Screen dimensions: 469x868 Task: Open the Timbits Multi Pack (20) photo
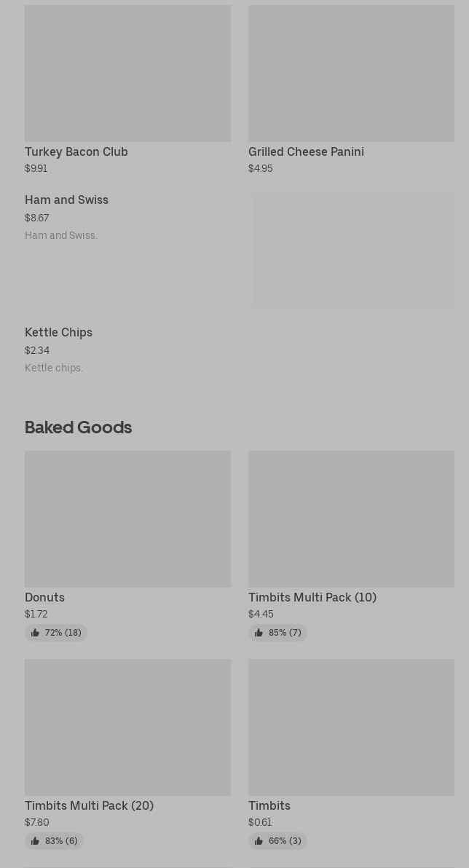pyautogui.click(x=127, y=727)
